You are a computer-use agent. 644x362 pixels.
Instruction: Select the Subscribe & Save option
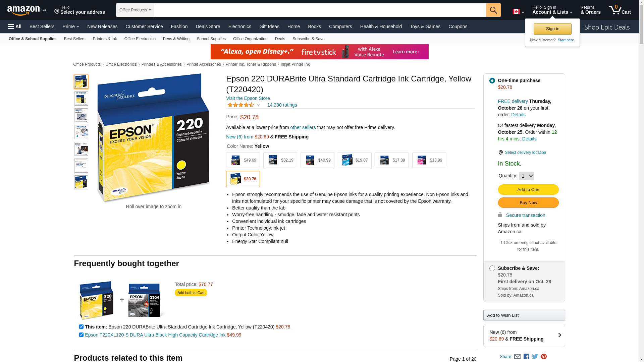coord(492,268)
